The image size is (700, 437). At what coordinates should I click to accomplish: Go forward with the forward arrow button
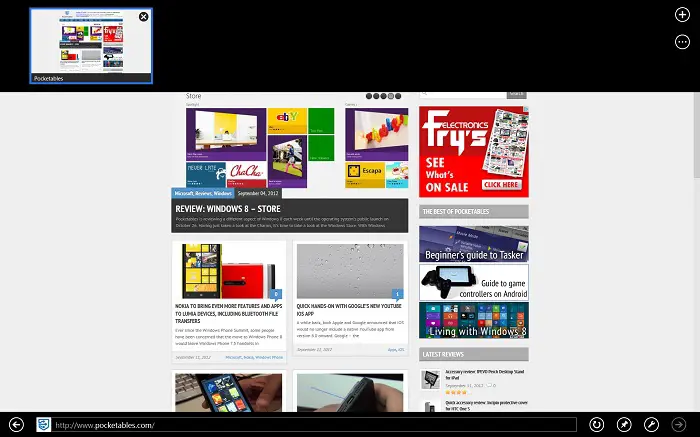click(x=679, y=425)
